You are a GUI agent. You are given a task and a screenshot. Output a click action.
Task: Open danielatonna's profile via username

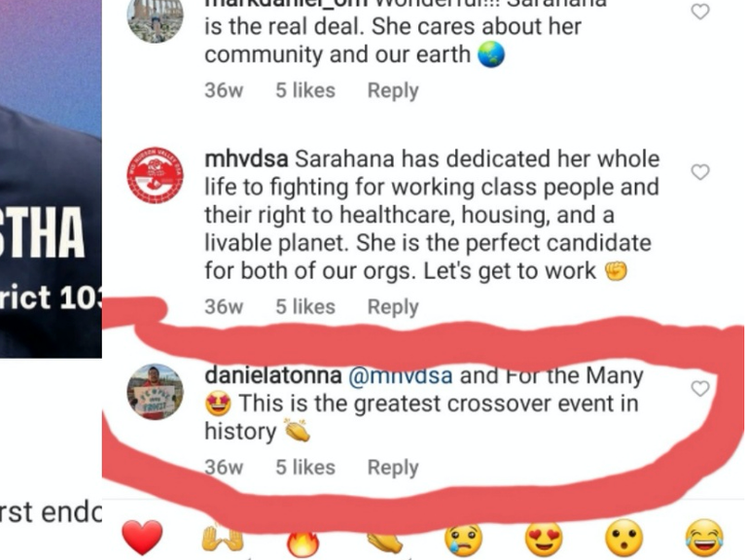(273, 375)
